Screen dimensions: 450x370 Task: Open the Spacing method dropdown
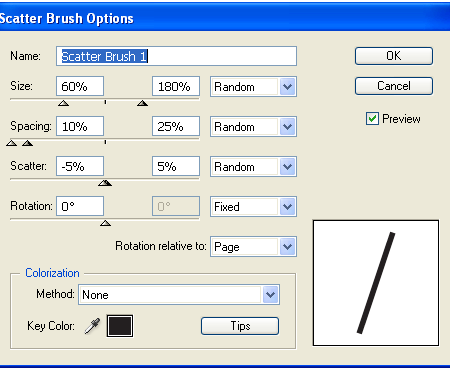click(253, 127)
